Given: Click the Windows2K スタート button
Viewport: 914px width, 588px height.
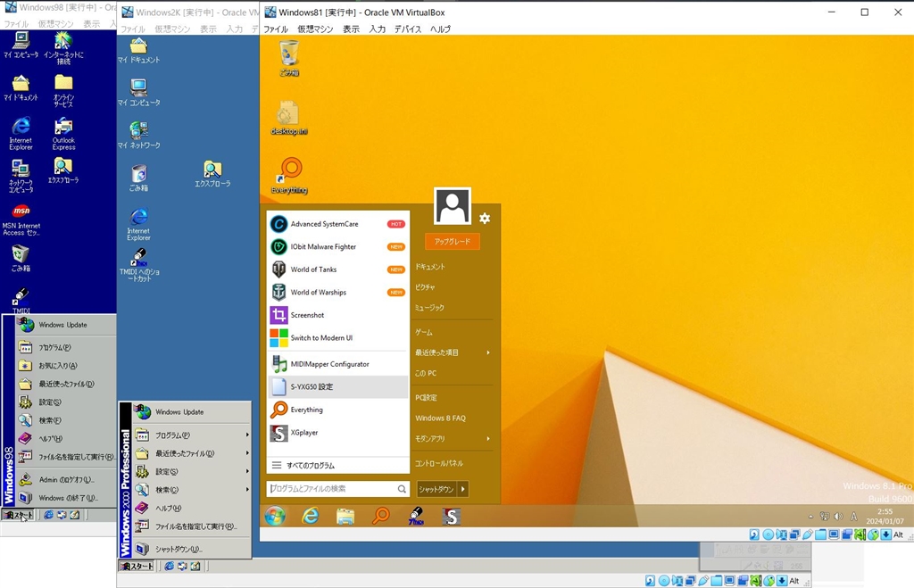Looking at the screenshot, I should pyautogui.click(x=137, y=566).
